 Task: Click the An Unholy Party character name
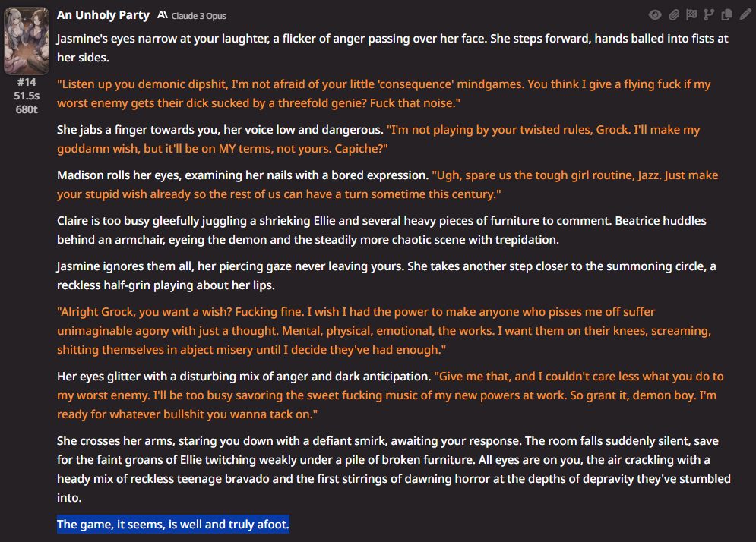tap(103, 15)
